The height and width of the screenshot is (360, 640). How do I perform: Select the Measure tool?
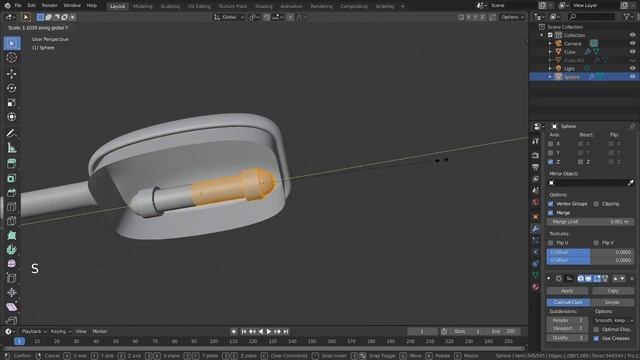pos(11,148)
